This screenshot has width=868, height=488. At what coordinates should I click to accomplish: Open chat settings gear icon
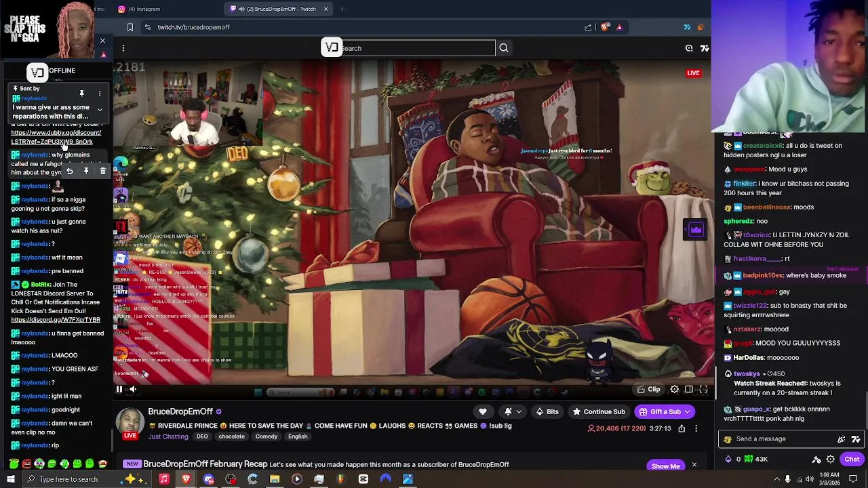pyautogui.click(x=830, y=460)
